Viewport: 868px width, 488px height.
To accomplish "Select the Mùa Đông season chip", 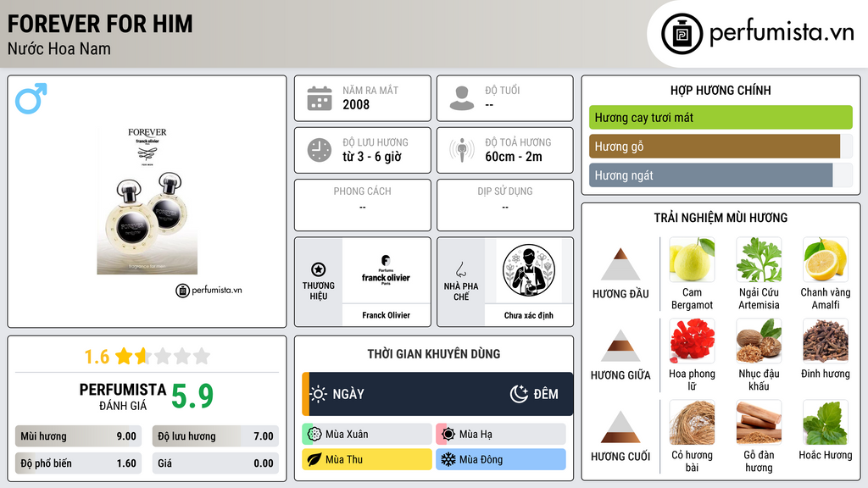I will [x=501, y=459].
